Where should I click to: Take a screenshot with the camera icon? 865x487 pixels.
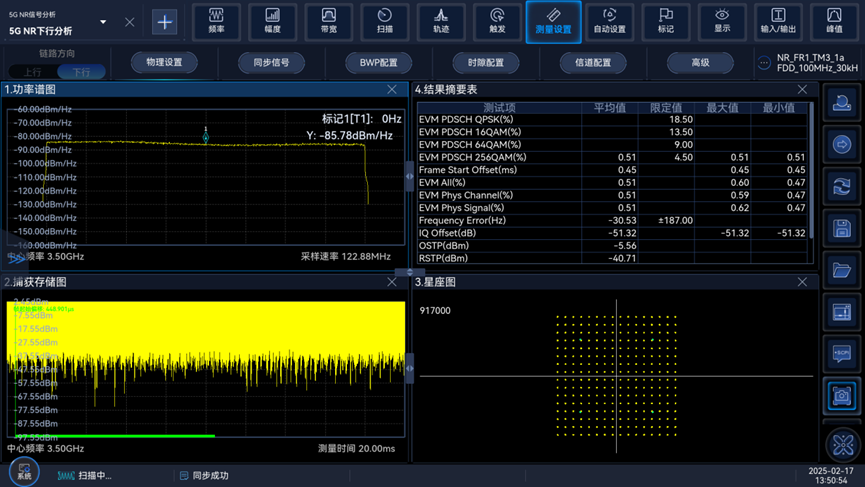click(x=842, y=396)
